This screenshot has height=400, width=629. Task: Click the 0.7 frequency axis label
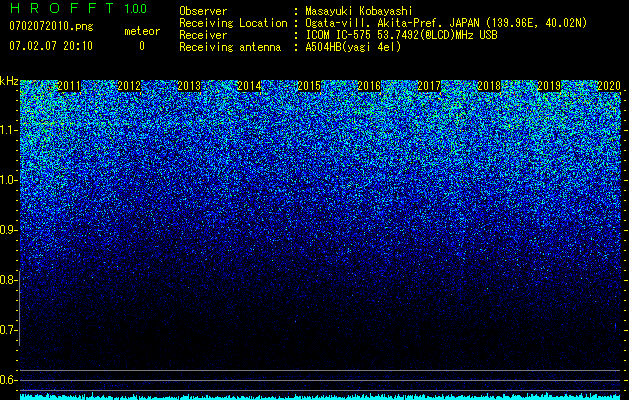8,330
